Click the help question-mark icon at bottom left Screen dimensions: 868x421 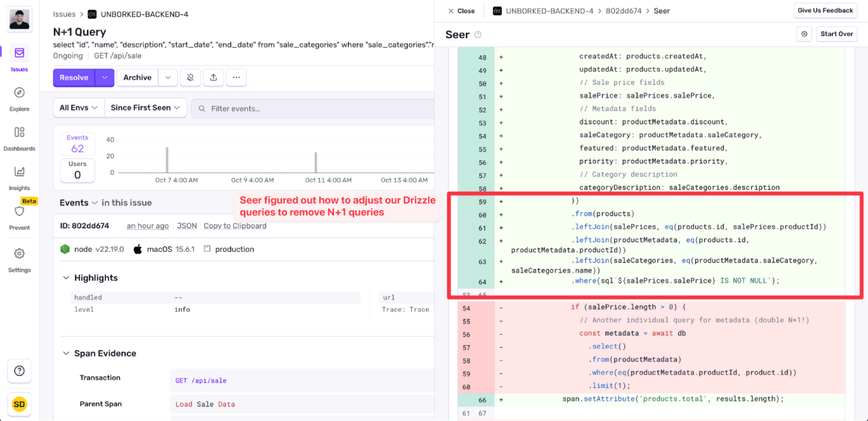point(19,371)
